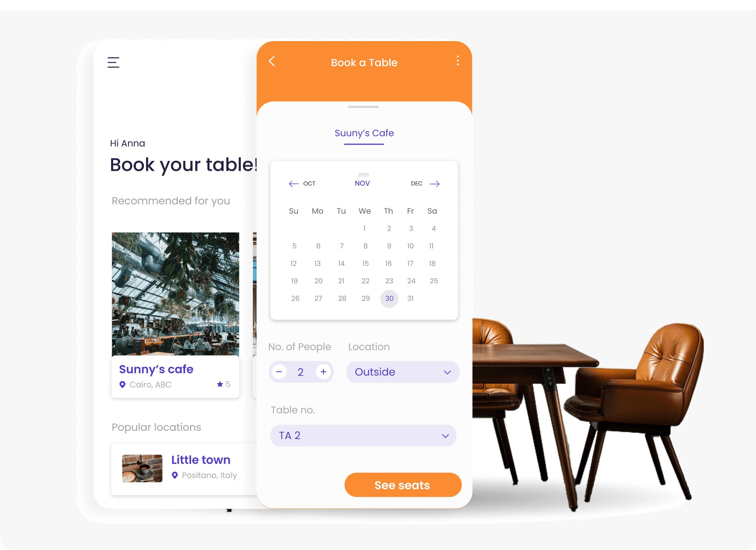Click the plus stepper to increase guest count

[x=323, y=372]
